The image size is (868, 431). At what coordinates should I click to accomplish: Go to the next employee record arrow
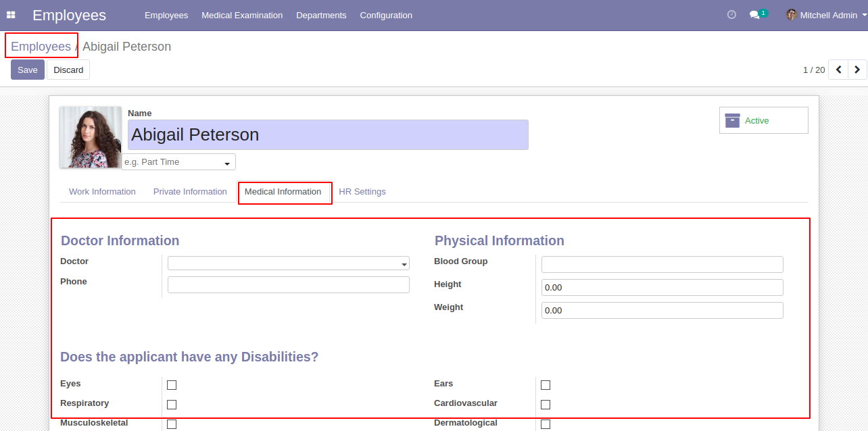coord(857,70)
